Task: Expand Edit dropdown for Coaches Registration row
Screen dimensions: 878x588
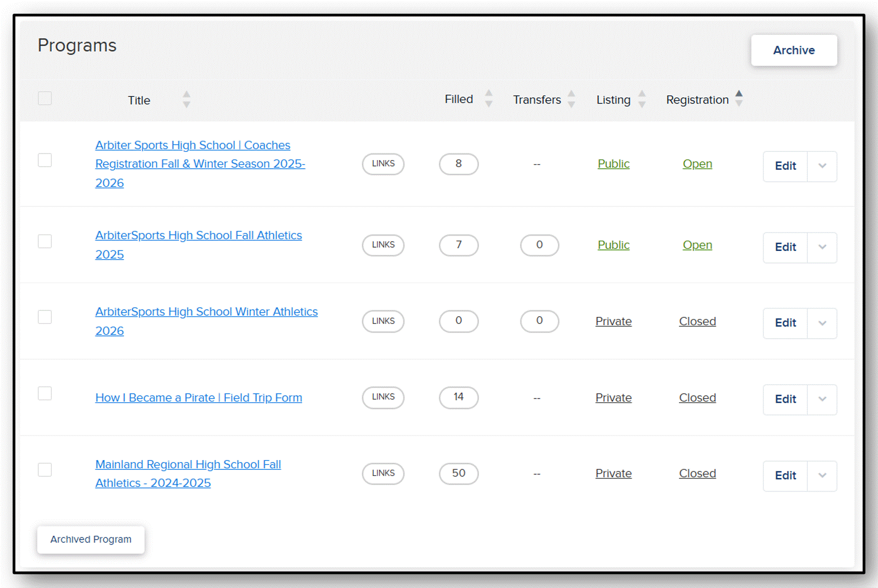Action: pyautogui.click(x=822, y=166)
